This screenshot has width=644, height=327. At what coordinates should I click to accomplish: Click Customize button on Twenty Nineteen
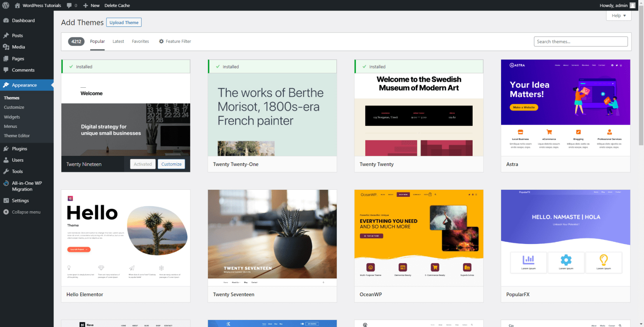171,164
